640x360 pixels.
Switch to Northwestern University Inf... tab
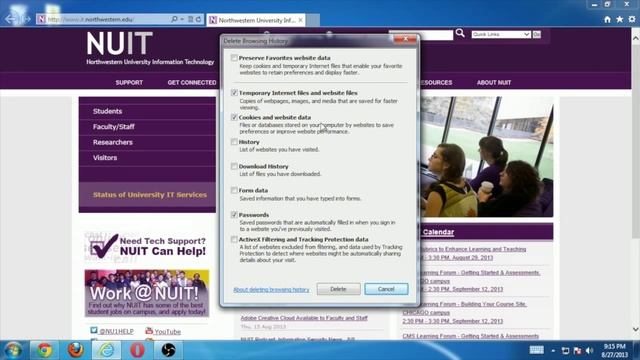(x=256, y=20)
